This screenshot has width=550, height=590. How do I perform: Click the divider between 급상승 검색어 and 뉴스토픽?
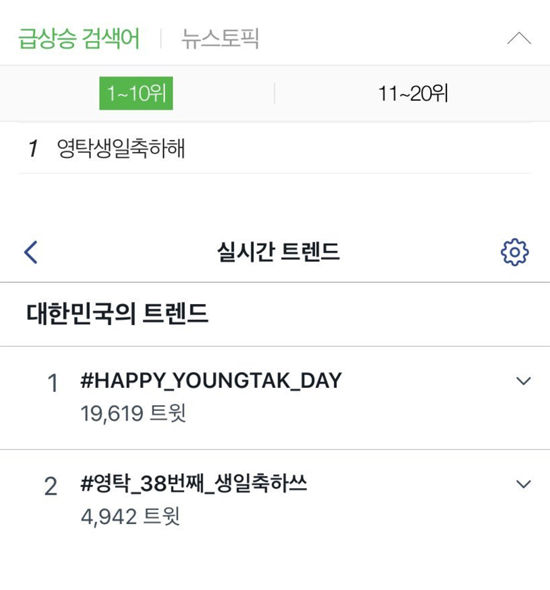click(x=161, y=38)
